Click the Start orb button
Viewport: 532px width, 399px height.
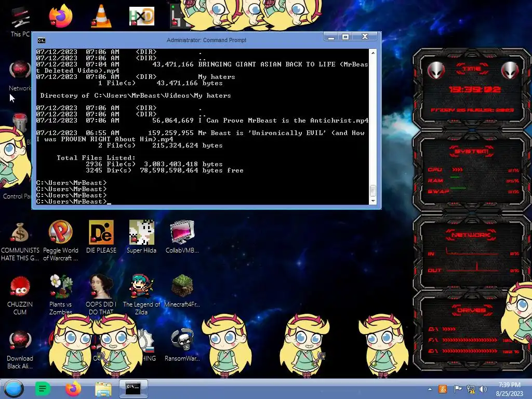click(x=14, y=389)
